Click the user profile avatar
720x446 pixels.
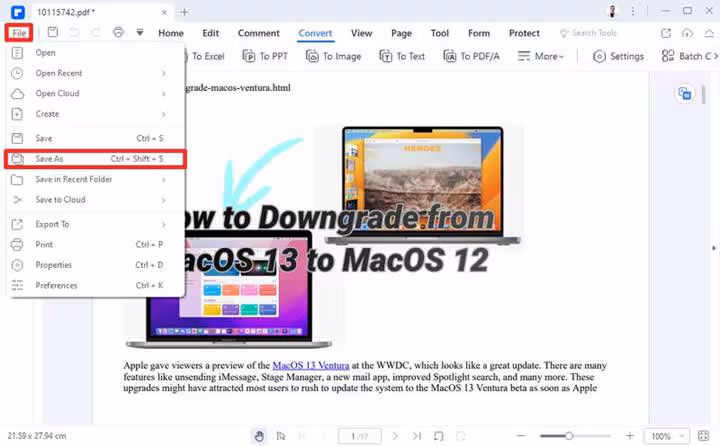point(612,11)
